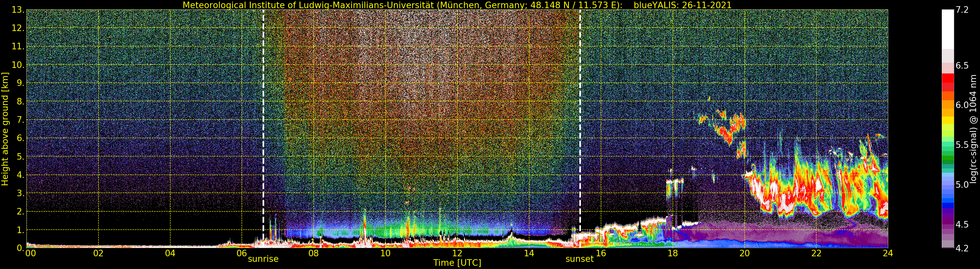Click the 13 tick label on the height axis
Image resolution: width=980 pixels, height=269 pixels.
(x=18, y=10)
